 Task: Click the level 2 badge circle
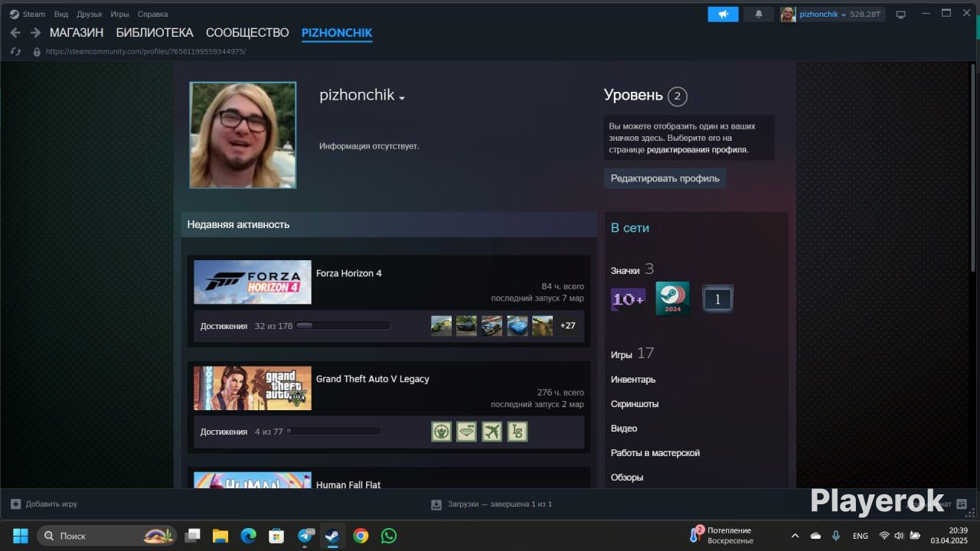pos(677,96)
